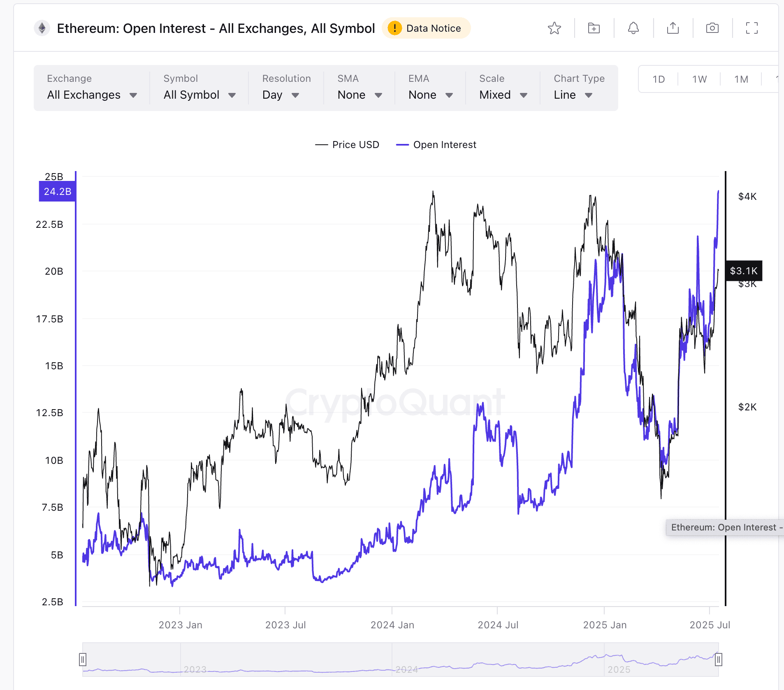Click the left range slider handle
The width and height of the screenshot is (784, 690).
(83, 660)
